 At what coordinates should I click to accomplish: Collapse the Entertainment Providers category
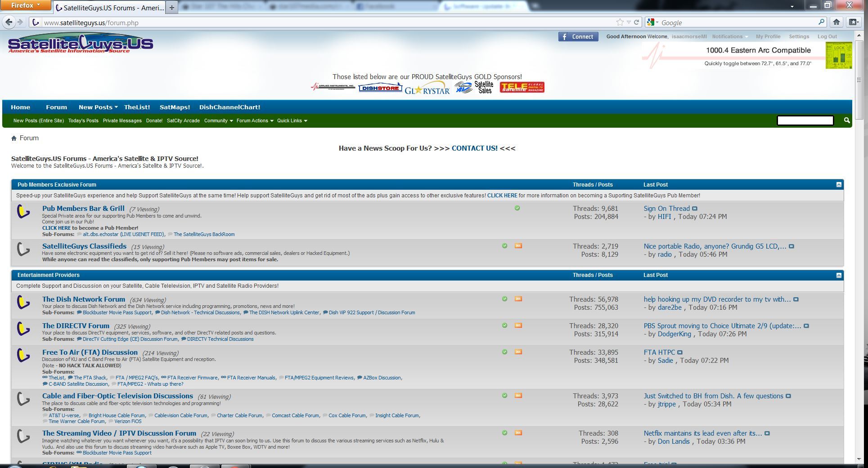(x=839, y=275)
